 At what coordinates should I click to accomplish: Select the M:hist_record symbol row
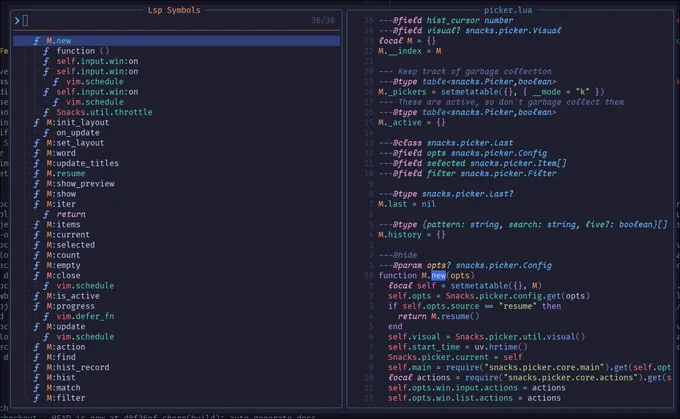[177, 367]
